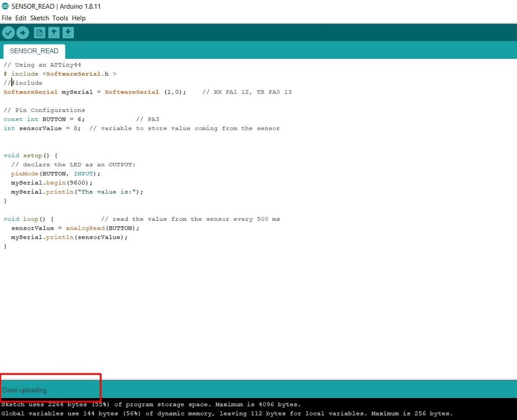Click the 'pinMode(BUTTON, INPUT);' line

tap(56, 174)
